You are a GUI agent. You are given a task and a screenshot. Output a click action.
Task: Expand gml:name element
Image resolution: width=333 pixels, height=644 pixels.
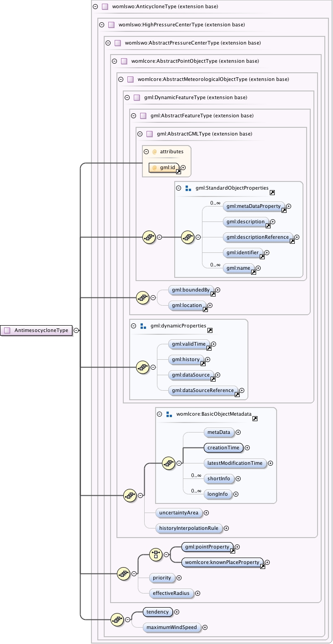click(x=258, y=268)
